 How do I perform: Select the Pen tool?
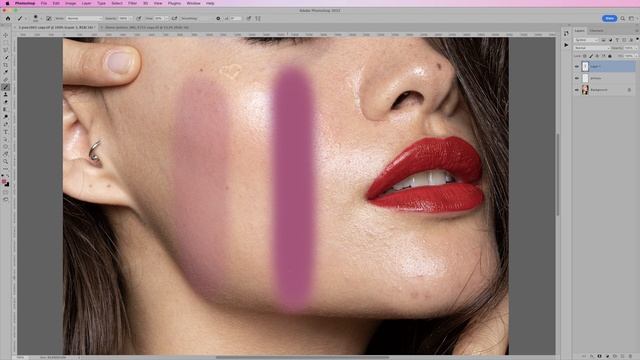6,124
